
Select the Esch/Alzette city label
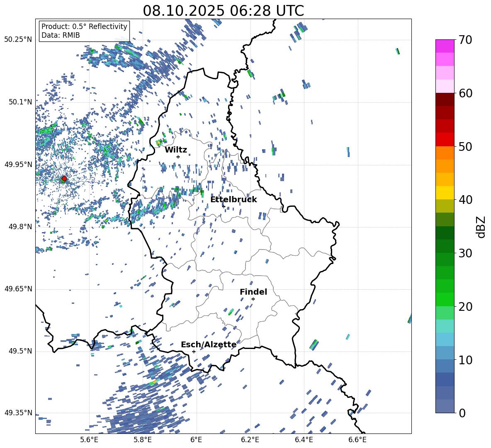coord(209,345)
